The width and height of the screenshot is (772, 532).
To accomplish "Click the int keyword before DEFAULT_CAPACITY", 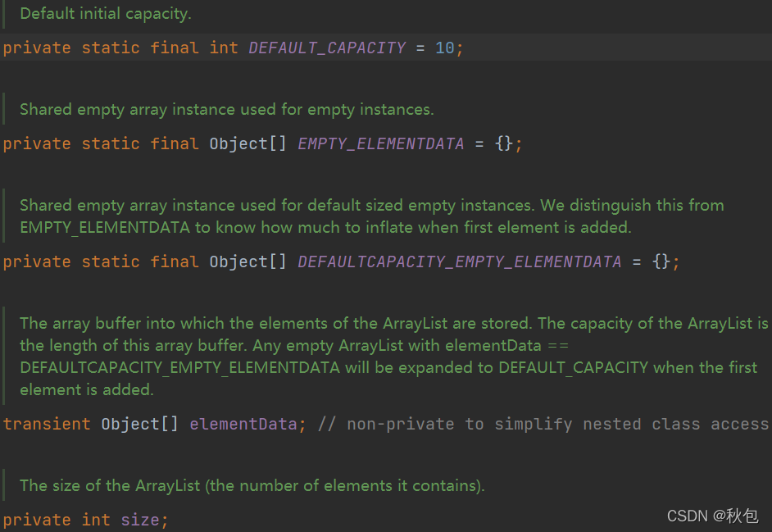I will tap(224, 48).
